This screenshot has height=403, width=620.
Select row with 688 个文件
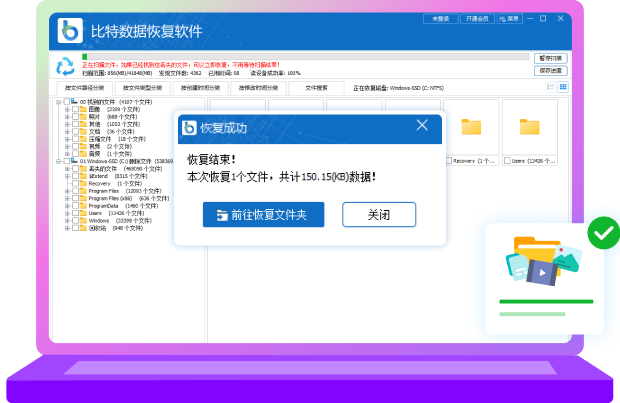click(x=113, y=117)
